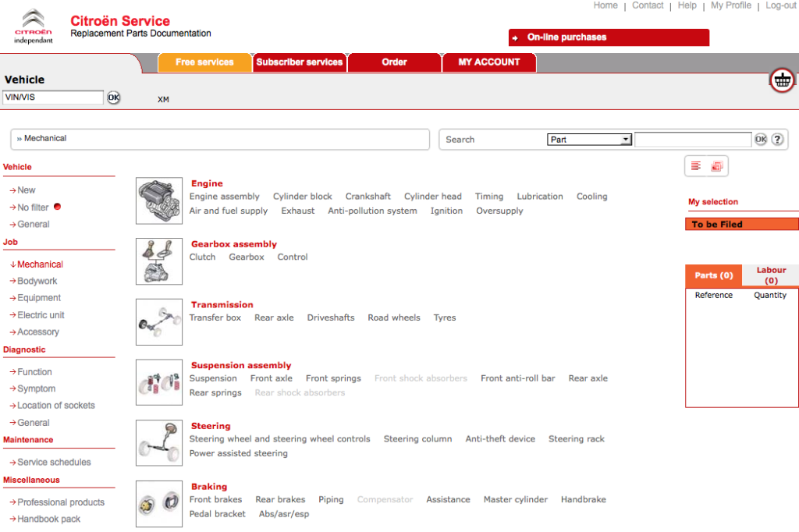799x532 pixels.
Task: Switch to list view icon
Action: 696,166
